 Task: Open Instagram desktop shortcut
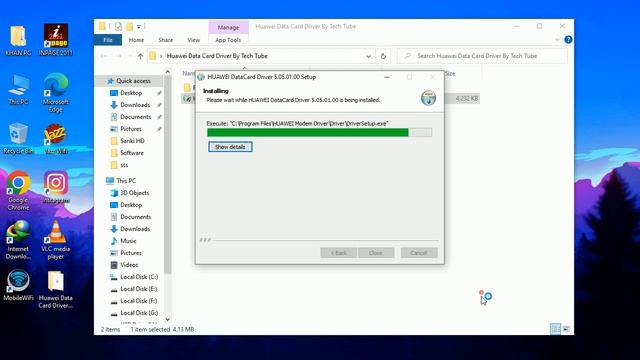[x=56, y=188]
